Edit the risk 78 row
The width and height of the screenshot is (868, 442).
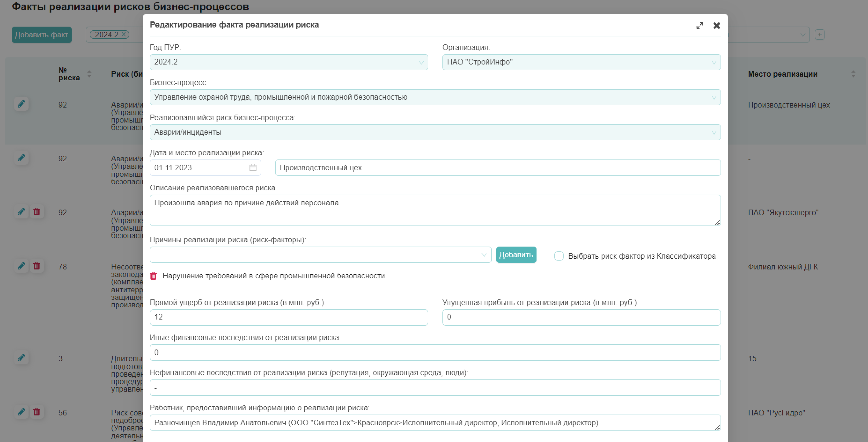21,266
